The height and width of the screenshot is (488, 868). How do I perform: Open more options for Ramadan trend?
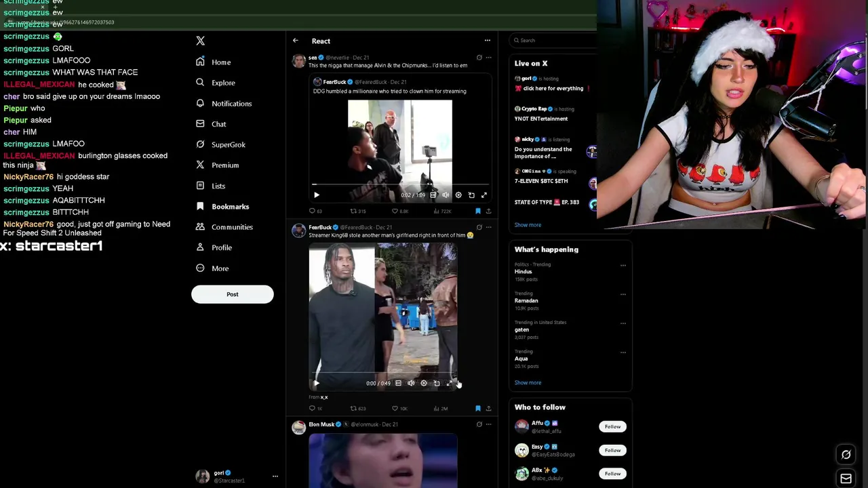point(623,294)
